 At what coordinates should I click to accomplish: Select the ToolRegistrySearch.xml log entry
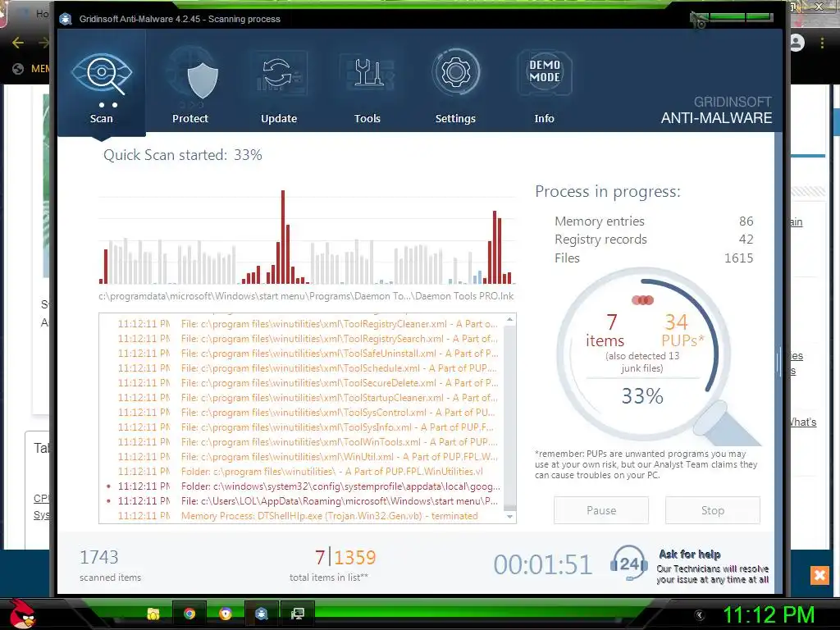tap(308, 339)
